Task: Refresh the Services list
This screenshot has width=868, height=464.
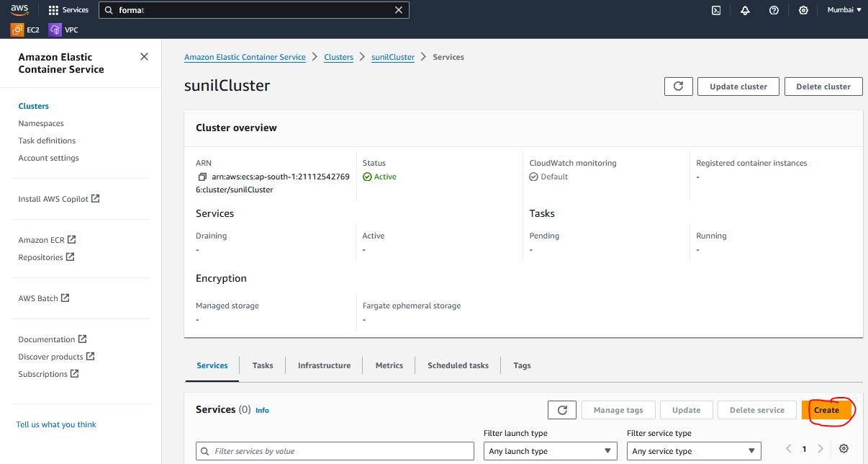Action: pyautogui.click(x=562, y=410)
